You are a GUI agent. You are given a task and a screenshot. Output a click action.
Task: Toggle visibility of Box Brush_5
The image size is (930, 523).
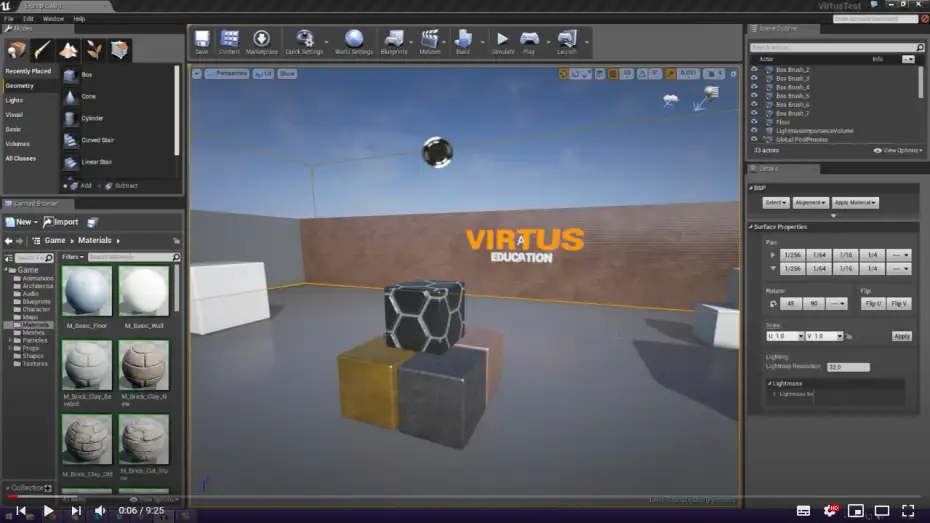click(x=754, y=95)
